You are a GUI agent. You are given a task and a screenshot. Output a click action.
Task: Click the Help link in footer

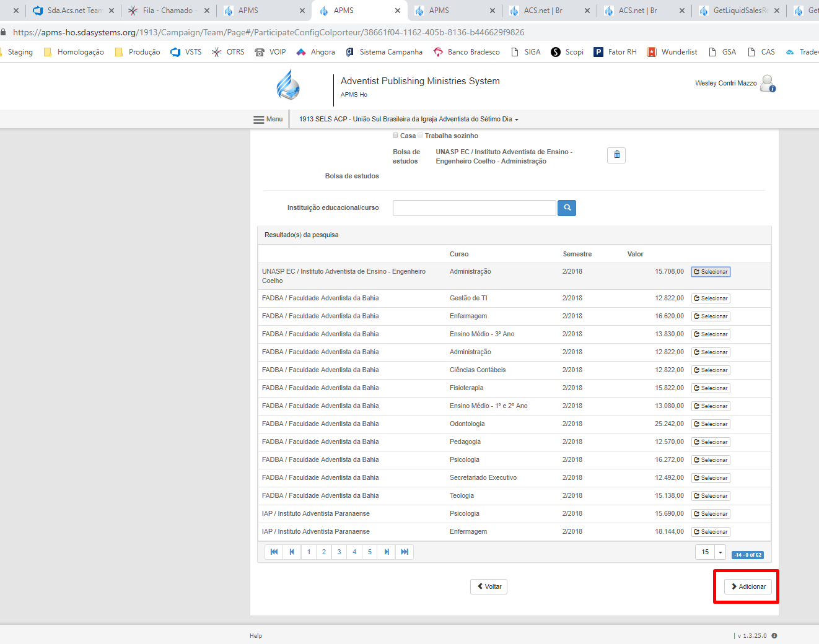click(256, 636)
